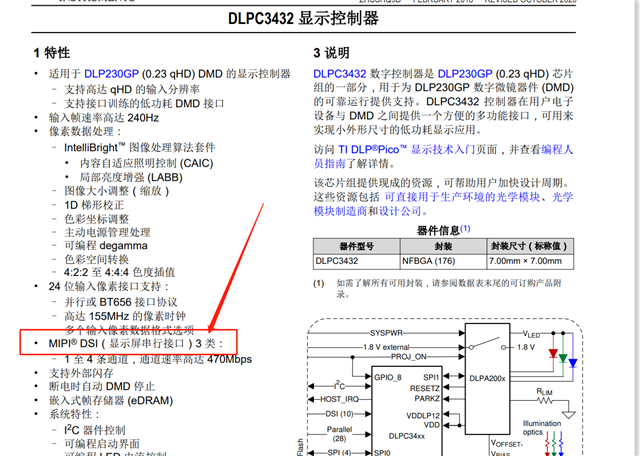640x456 pixels.
Task: Click the line 4:2:2 至 4:4:4 色度插值
Action: coord(120,272)
